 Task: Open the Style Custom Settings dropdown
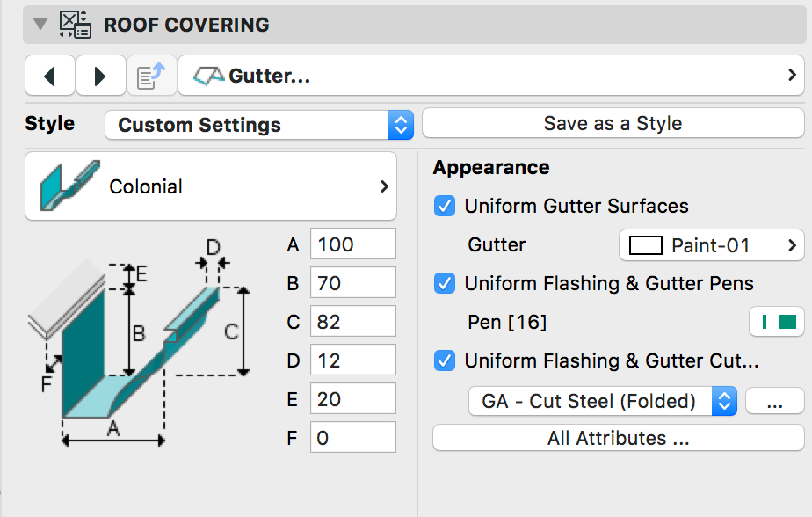point(258,125)
